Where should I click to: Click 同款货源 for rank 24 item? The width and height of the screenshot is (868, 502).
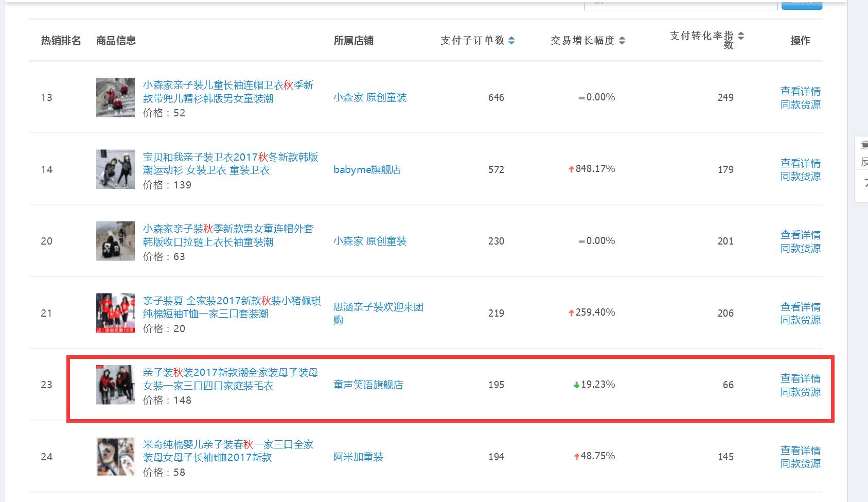point(801,463)
